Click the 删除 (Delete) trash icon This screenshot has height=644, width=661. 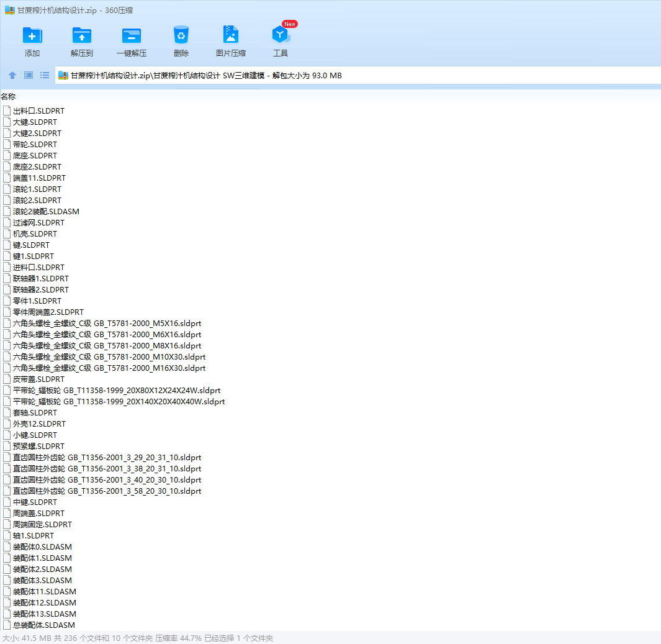pyautogui.click(x=181, y=35)
